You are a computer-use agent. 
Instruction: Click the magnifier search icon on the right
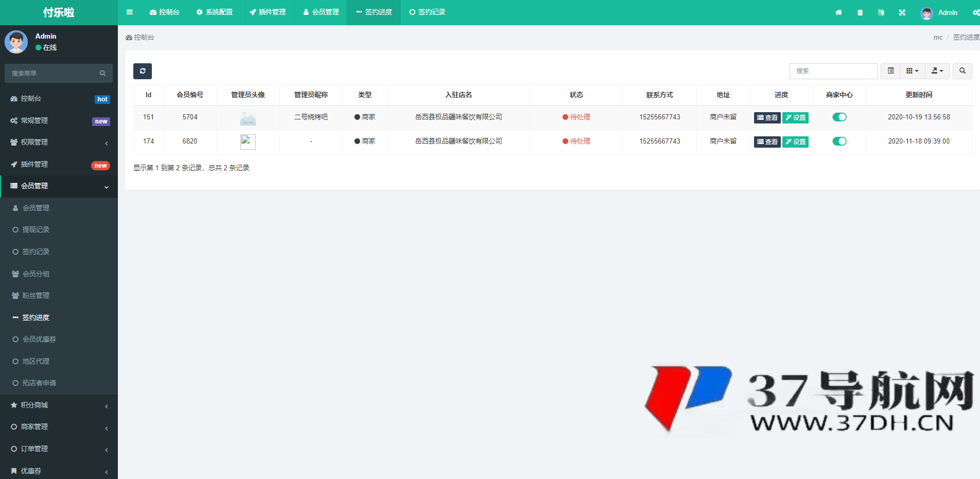(x=962, y=71)
